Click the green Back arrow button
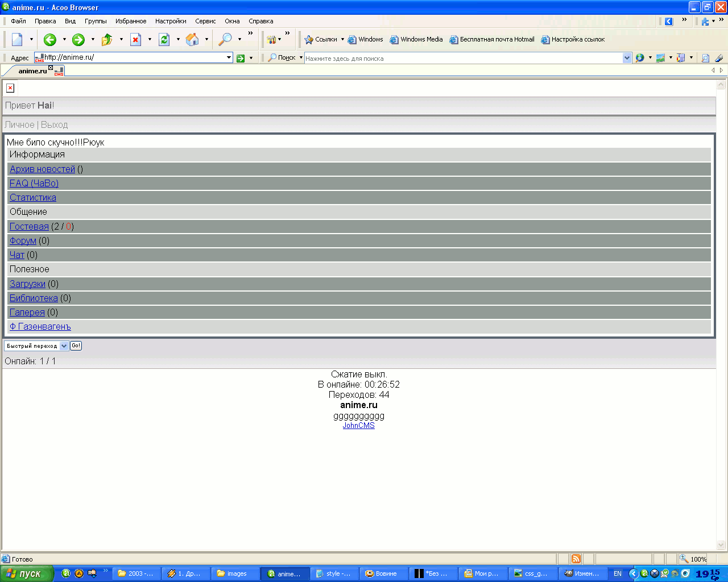Image resolution: width=728 pixels, height=582 pixels. pyautogui.click(x=49, y=39)
